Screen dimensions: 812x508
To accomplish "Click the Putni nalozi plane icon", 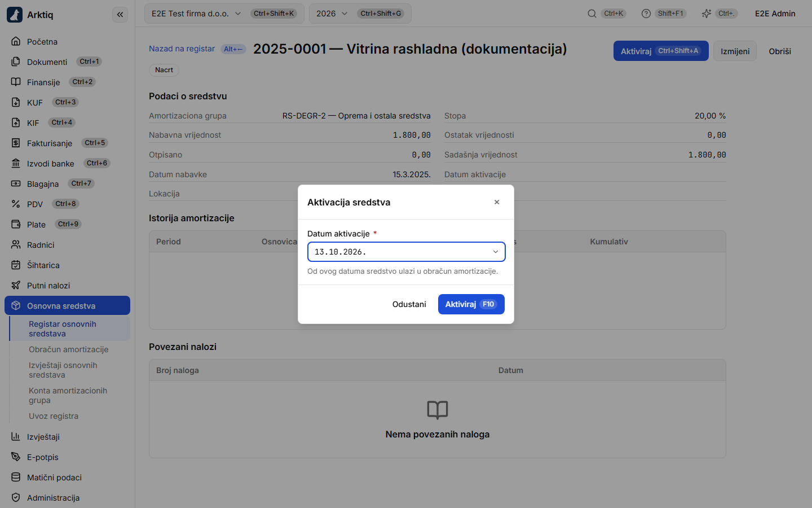I will (x=16, y=285).
